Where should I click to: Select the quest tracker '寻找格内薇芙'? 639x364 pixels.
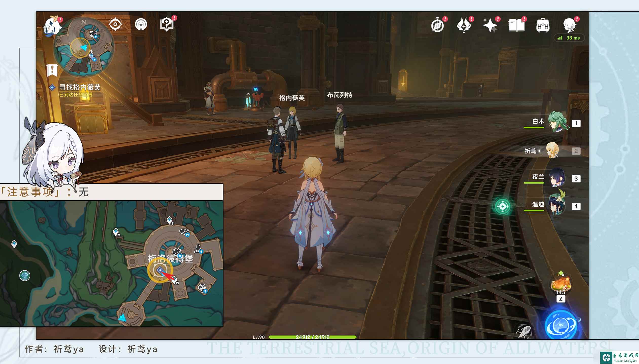tap(80, 87)
